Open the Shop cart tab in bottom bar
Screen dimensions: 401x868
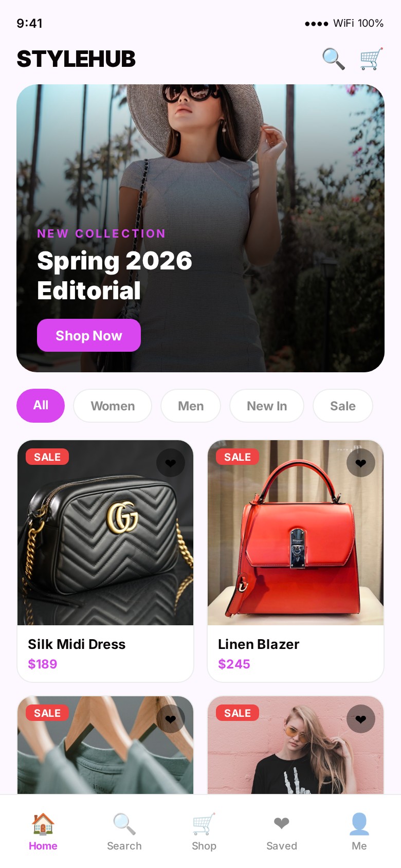click(204, 831)
